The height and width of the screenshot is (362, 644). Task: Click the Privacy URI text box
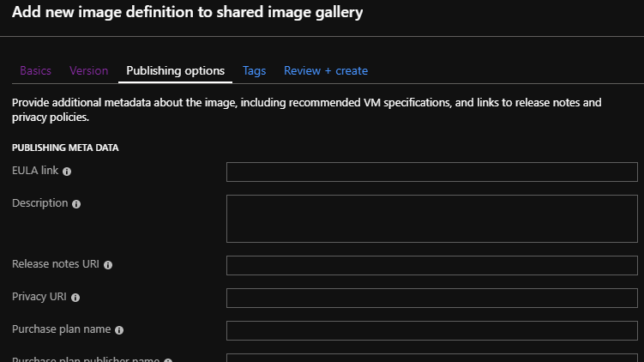tap(431, 298)
